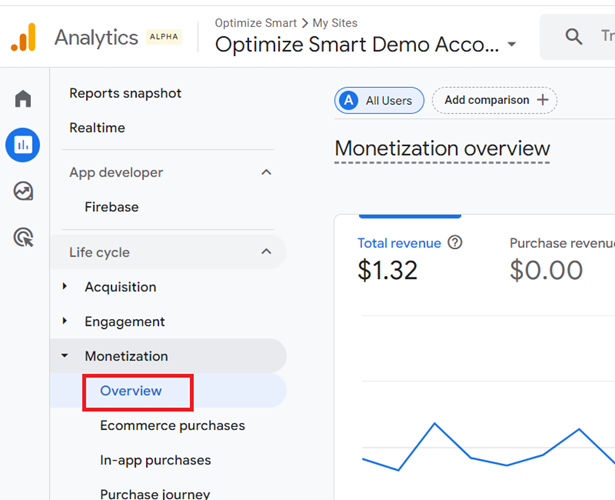The height and width of the screenshot is (500, 615).
Task: Click the search magnifier icon
Action: click(573, 36)
